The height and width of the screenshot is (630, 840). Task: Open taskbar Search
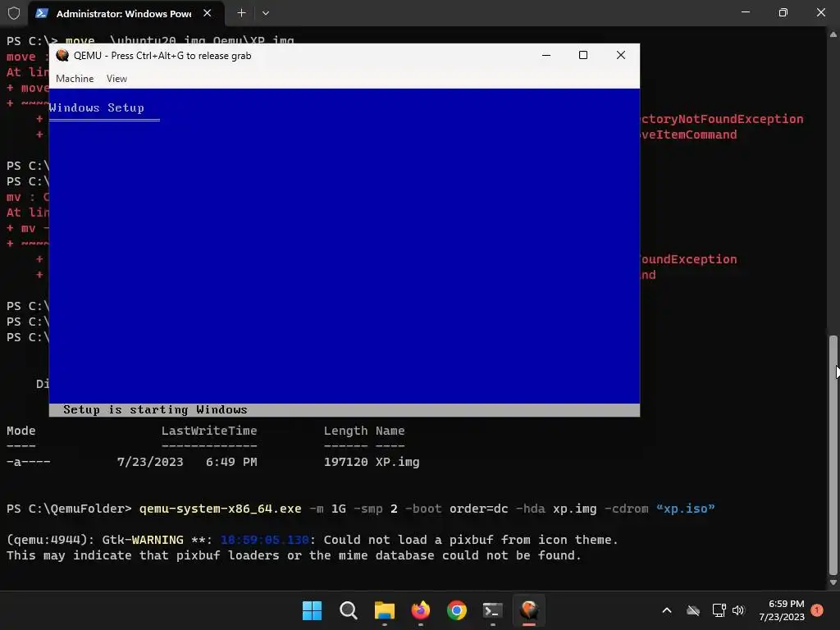[x=348, y=610]
